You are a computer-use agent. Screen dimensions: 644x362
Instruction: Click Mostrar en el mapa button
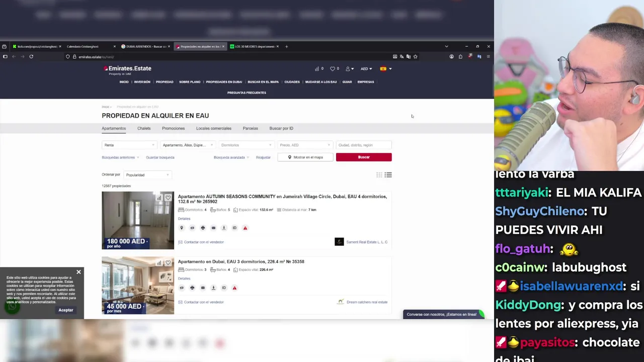coord(305,157)
